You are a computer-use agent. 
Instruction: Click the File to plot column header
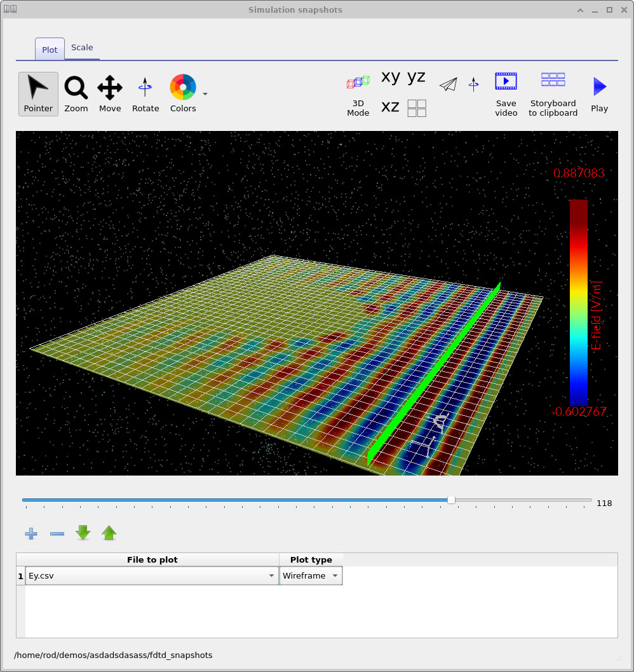(x=152, y=559)
